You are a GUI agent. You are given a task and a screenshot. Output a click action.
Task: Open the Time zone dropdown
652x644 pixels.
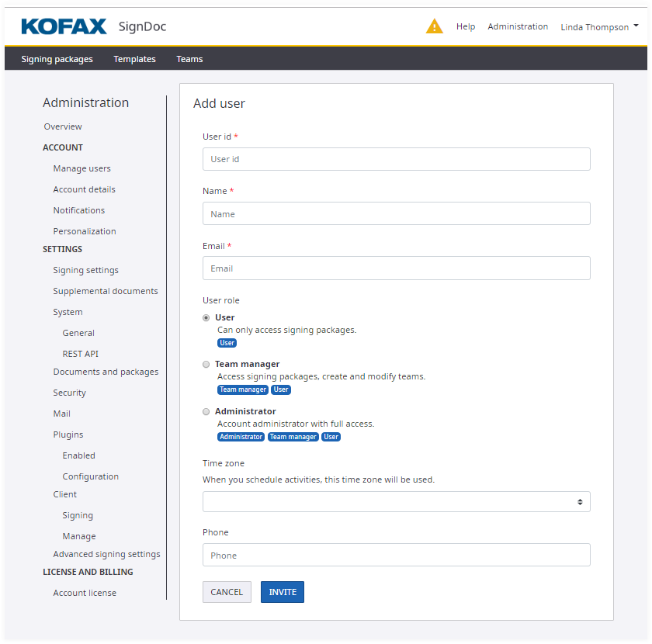coord(396,501)
